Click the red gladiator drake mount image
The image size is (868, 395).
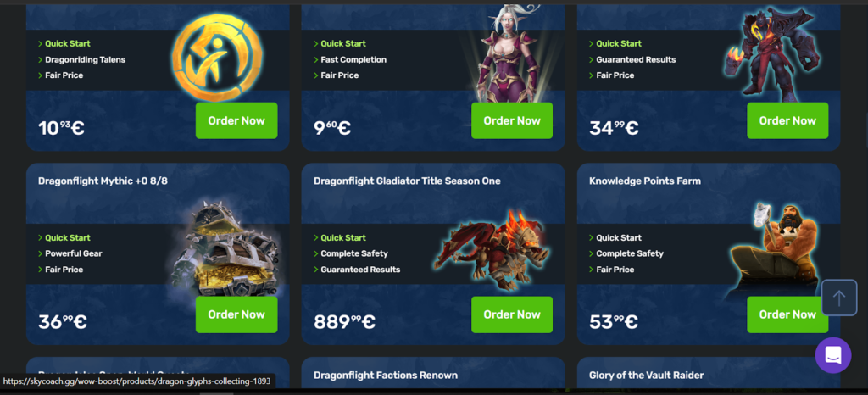pos(492,249)
